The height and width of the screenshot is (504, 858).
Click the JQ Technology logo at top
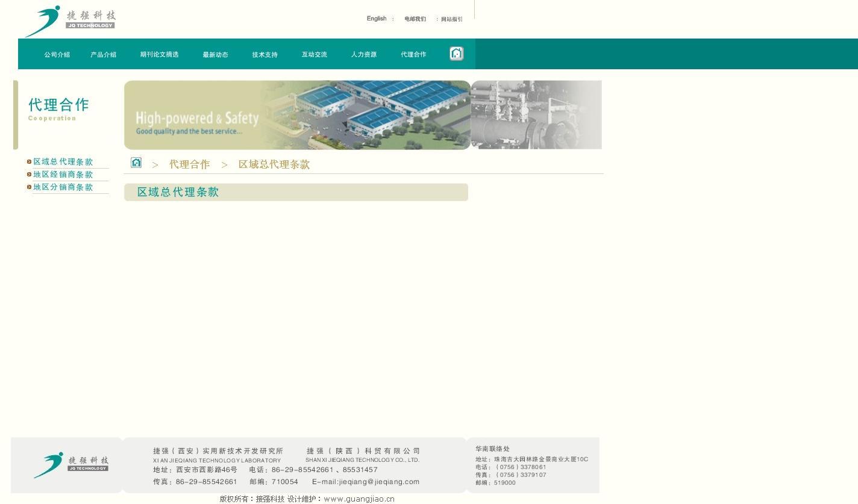click(x=69, y=21)
